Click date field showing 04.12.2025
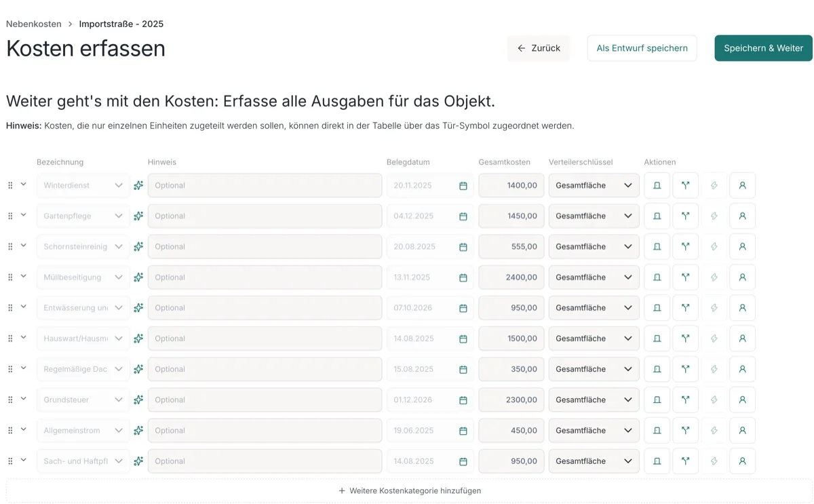 pyautogui.click(x=430, y=216)
